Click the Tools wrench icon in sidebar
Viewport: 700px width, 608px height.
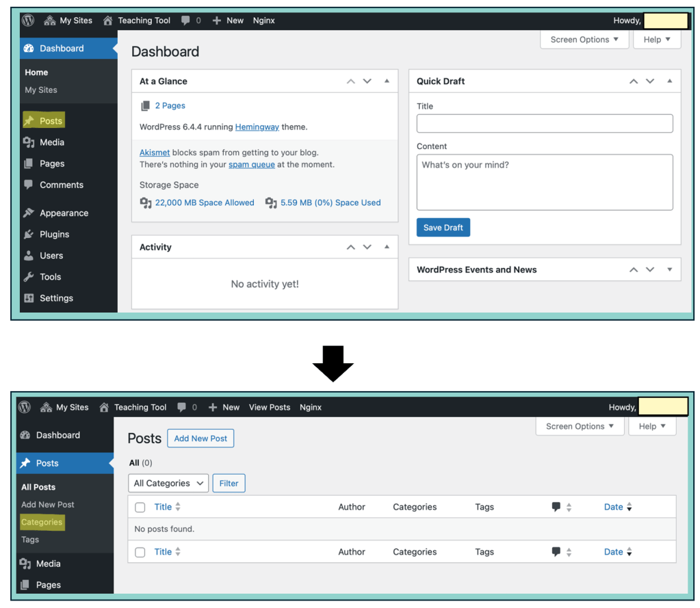pos(28,276)
